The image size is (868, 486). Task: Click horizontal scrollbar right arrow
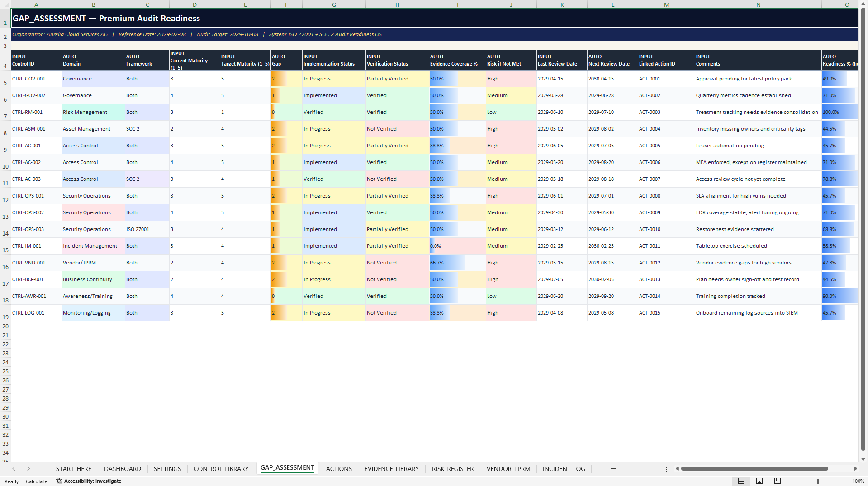tap(855, 469)
